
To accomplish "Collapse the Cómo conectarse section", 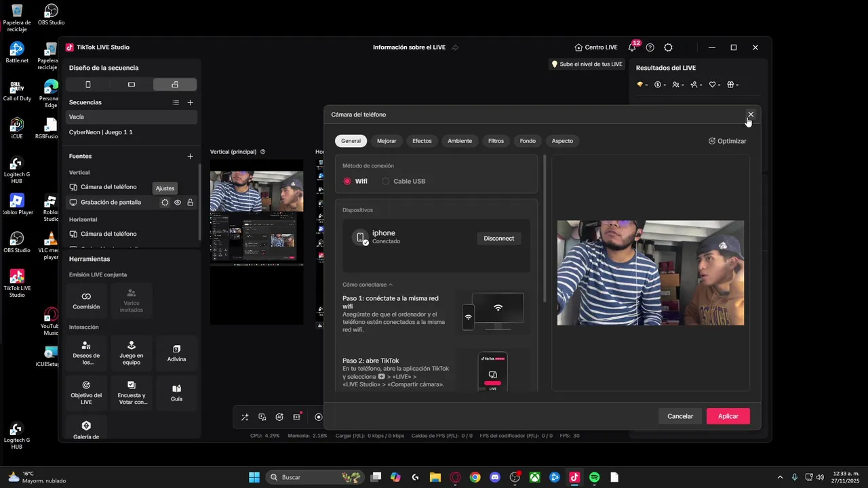I will (368, 285).
